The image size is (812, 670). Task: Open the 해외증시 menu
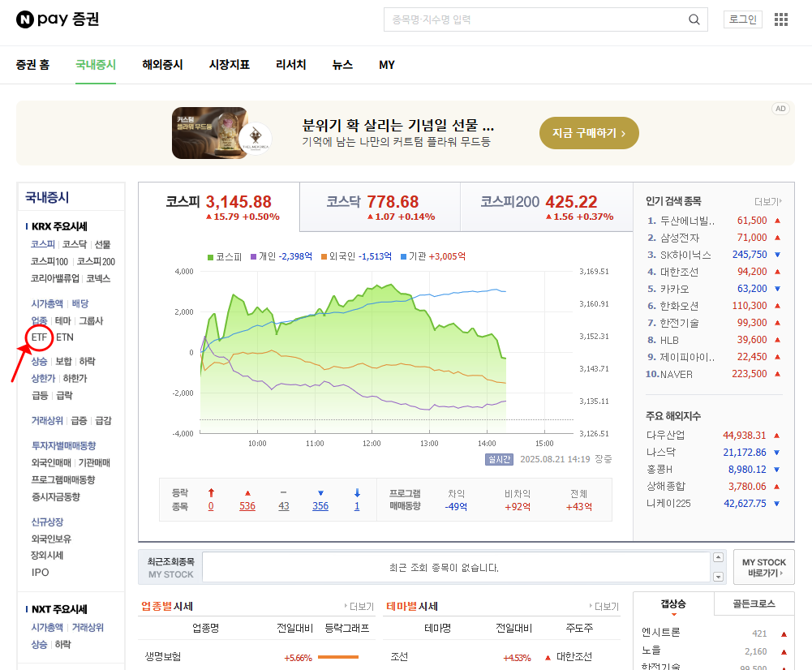point(161,65)
